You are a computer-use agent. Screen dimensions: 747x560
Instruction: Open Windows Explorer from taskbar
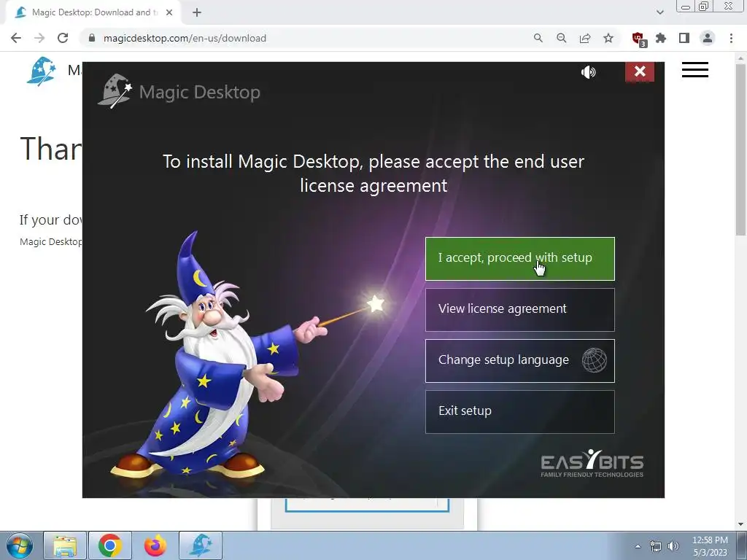point(65,545)
